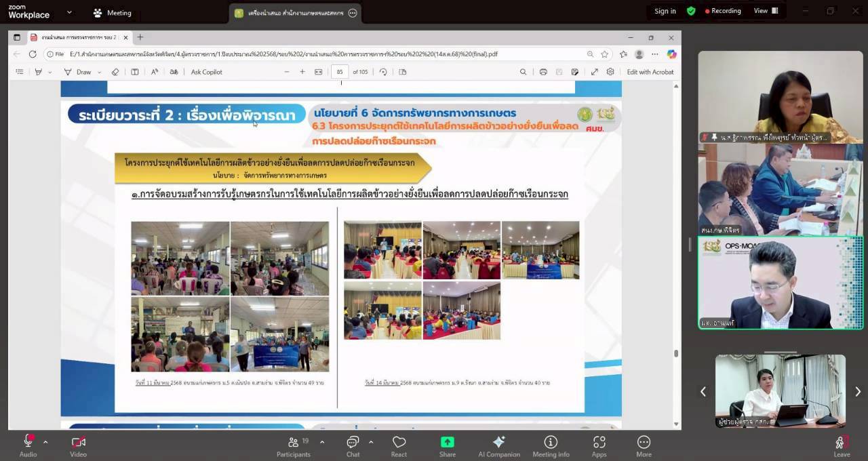Viewport: 868px width, 461px height.
Task: Open AI Companion in the meeting bar
Action: (499, 445)
